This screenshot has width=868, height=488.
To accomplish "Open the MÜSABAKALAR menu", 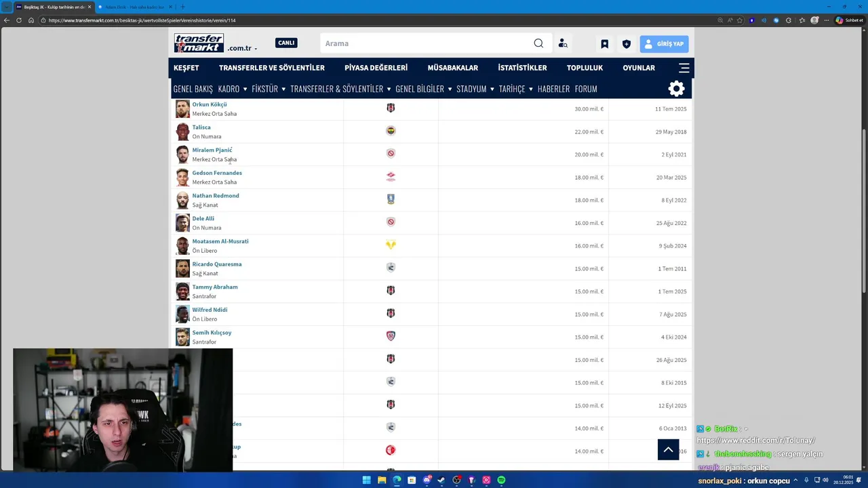I will [453, 68].
